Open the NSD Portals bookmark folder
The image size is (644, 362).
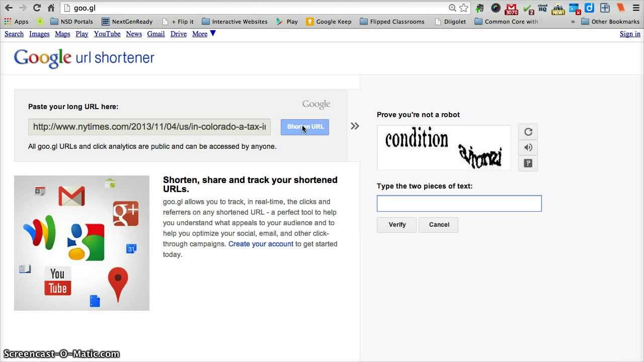tap(71, 22)
